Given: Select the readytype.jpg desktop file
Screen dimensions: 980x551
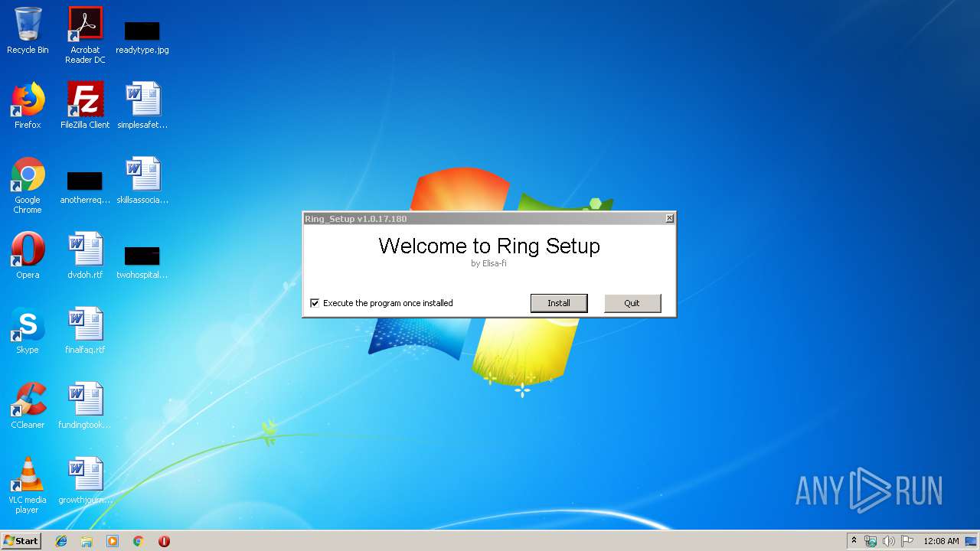Looking at the screenshot, I should click(x=142, y=37).
